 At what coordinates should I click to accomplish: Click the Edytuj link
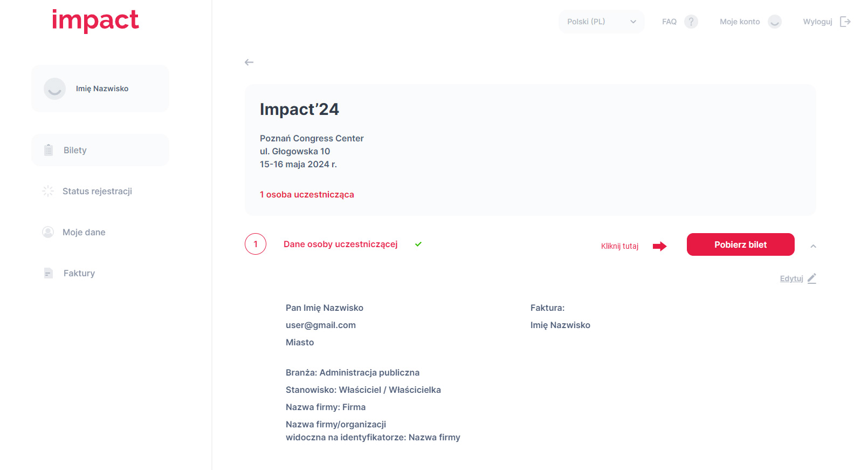[x=791, y=278]
